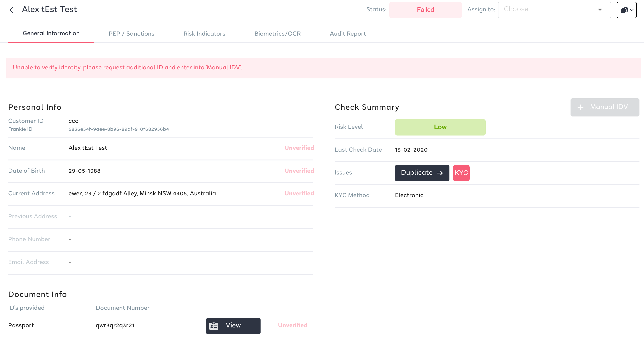Click Unverified label beside Name
This screenshot has width=644, height=339.
tap(299, 148)
